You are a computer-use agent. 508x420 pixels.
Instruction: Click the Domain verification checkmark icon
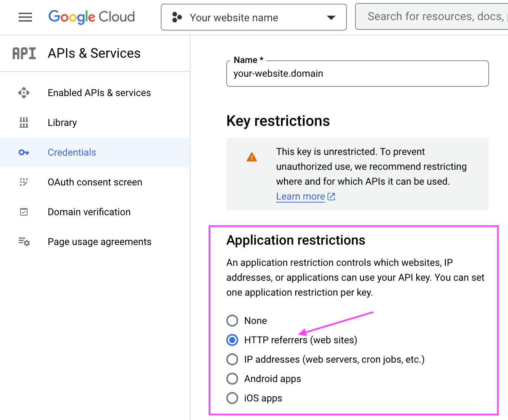coord(23,212)
